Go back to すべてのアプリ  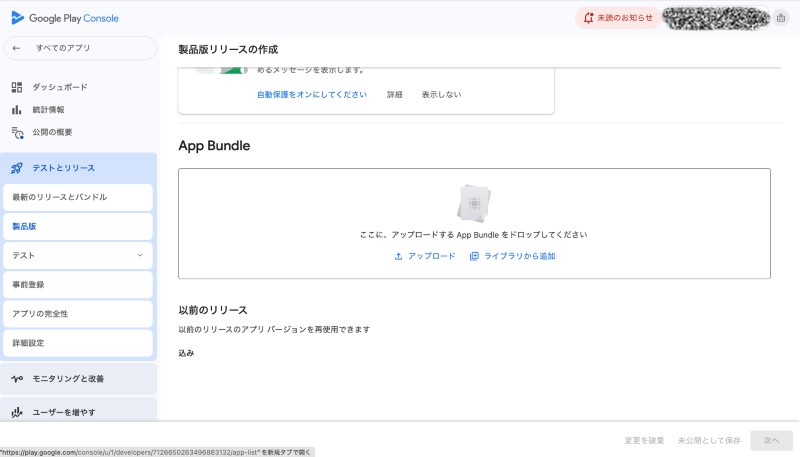click(x=80, y=48)
